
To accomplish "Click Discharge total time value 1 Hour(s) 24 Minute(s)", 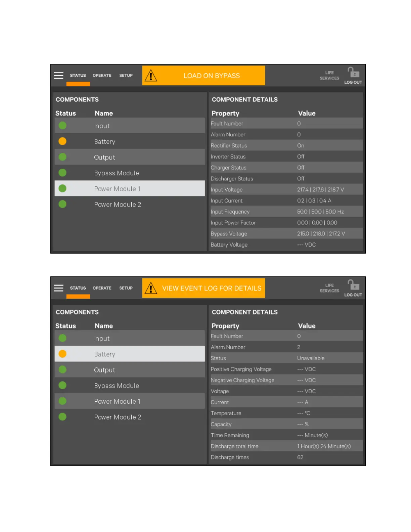I will [x=324, y=446].
